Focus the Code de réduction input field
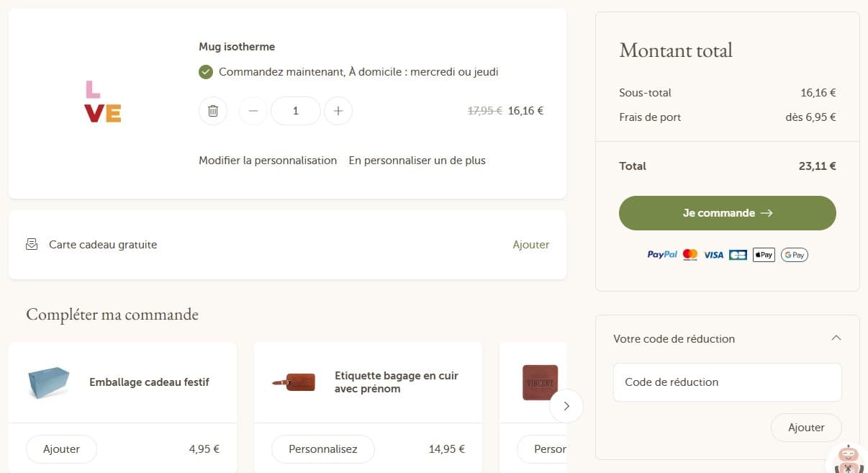868x473 pixels. pyautogui.click(x=727, y=382)
